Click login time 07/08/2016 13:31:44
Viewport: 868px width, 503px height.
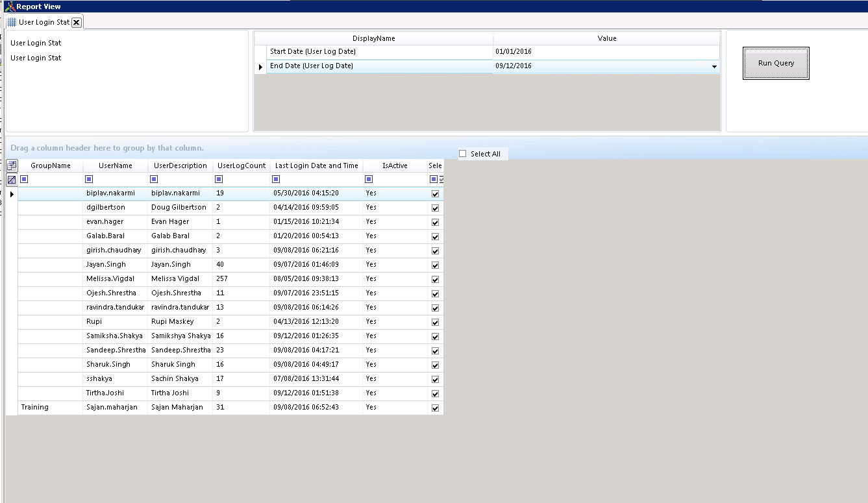[317, 379]
